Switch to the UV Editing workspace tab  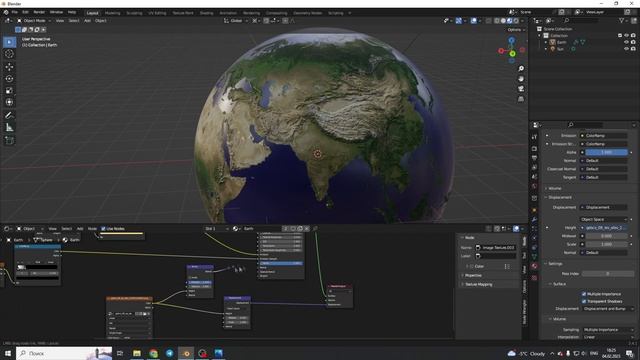pyautogui.click(x=157, y=13)
